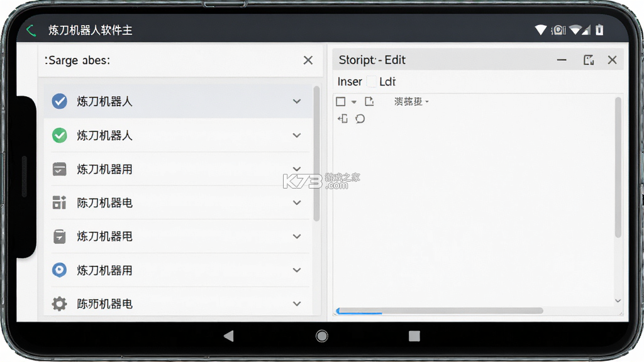Tap the green back arrow in header
The height and width of the screenshot is (362, 644).
pos(31,30)
